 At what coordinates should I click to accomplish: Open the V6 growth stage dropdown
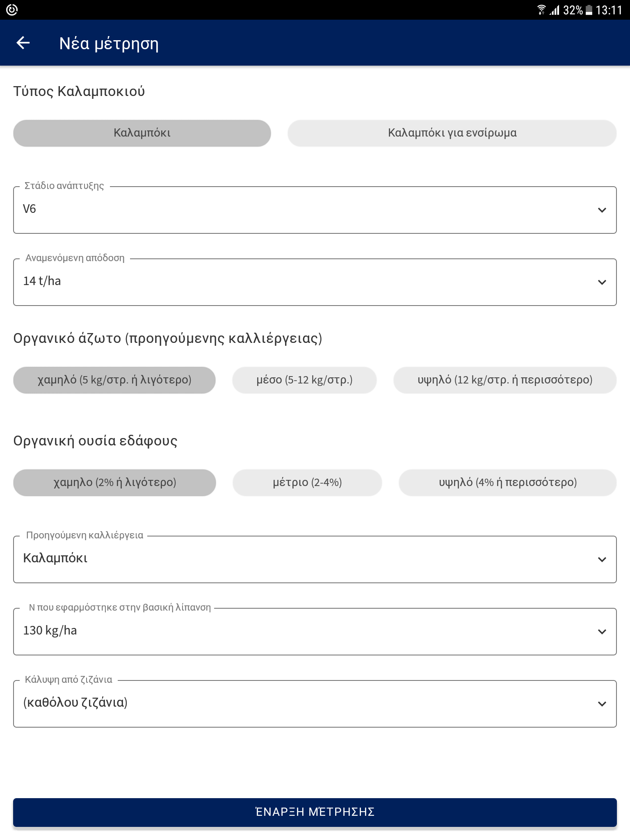pos(287,210)
